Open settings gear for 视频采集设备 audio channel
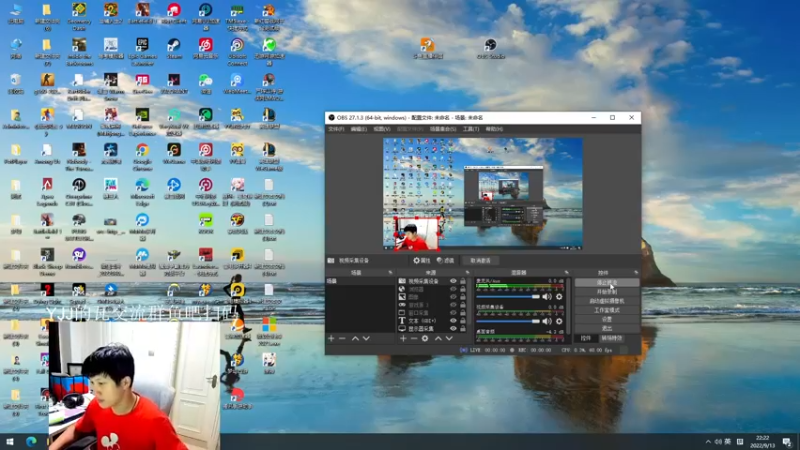The width and height of the screenshot is (800, 450). [559, 321]
